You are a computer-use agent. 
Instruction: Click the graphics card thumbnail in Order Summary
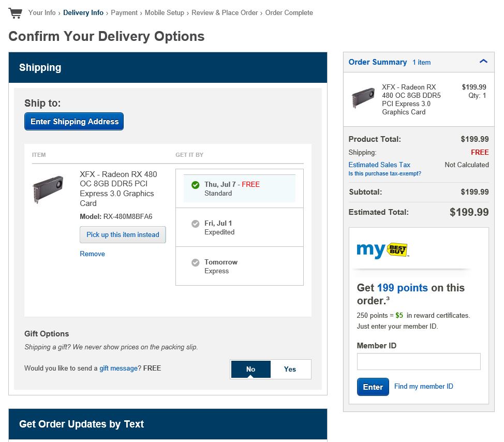pyautogui.click(x=363, y=98)
